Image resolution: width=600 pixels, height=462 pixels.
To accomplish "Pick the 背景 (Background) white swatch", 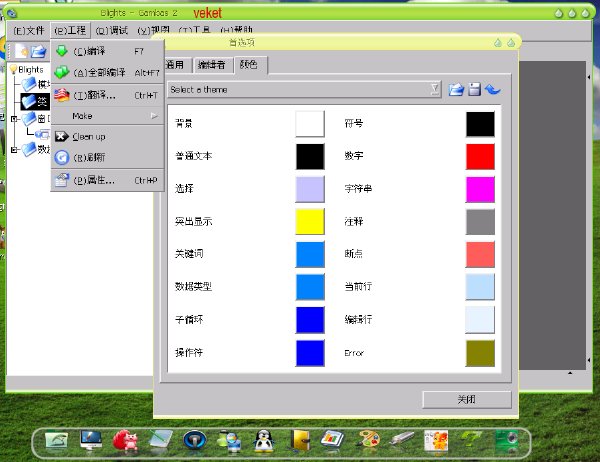I will pyautogui.click(x=310, y=124).
